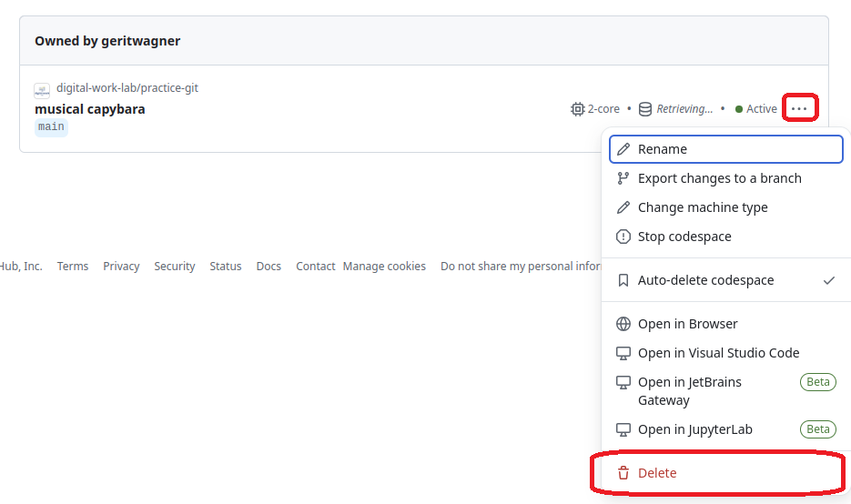Select Change machine type

point(702,207)
